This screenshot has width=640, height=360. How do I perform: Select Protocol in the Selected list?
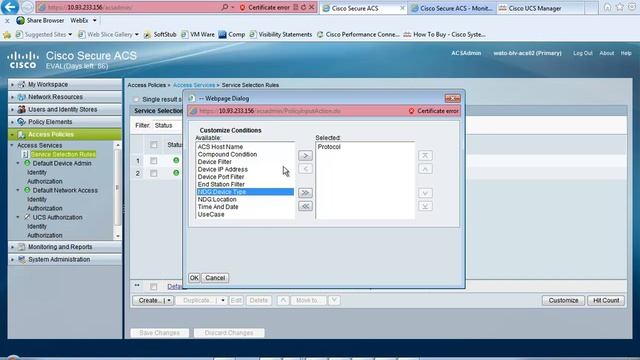point(364,147)
